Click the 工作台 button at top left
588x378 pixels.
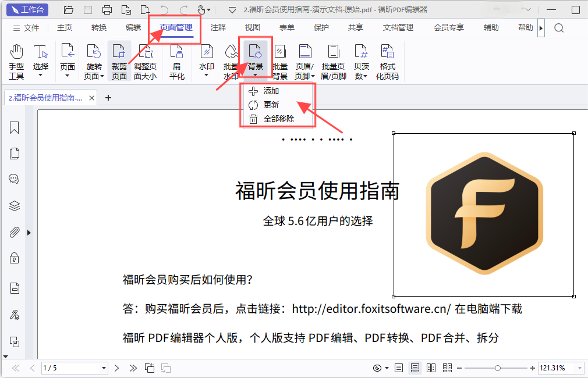tap(27, 9)
